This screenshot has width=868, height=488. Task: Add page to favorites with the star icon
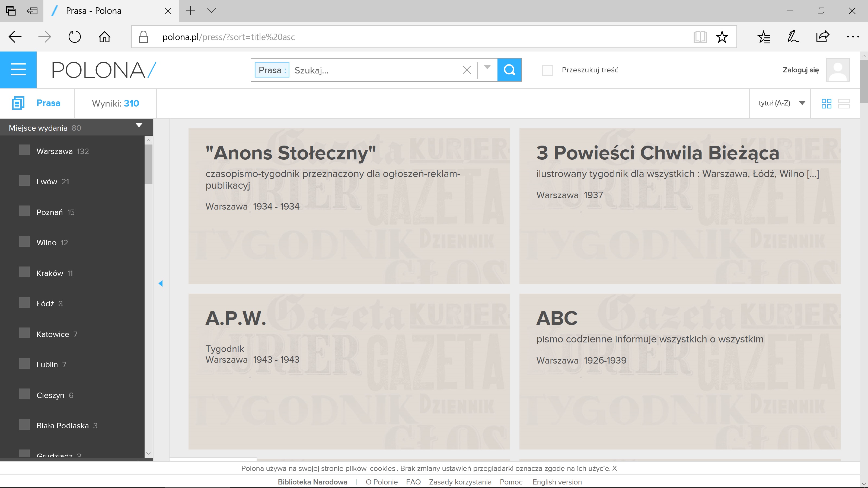(x=722, y=37)
